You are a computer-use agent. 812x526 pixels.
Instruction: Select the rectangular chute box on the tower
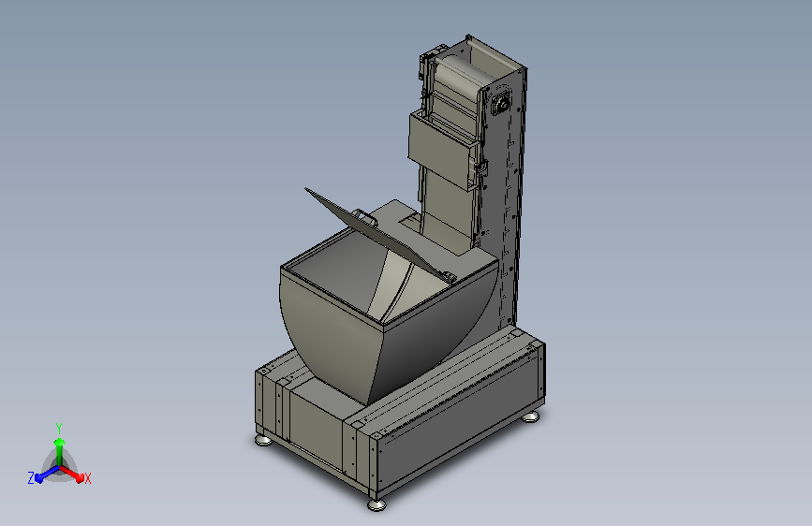pyautogui.click(x=441, y=150)
